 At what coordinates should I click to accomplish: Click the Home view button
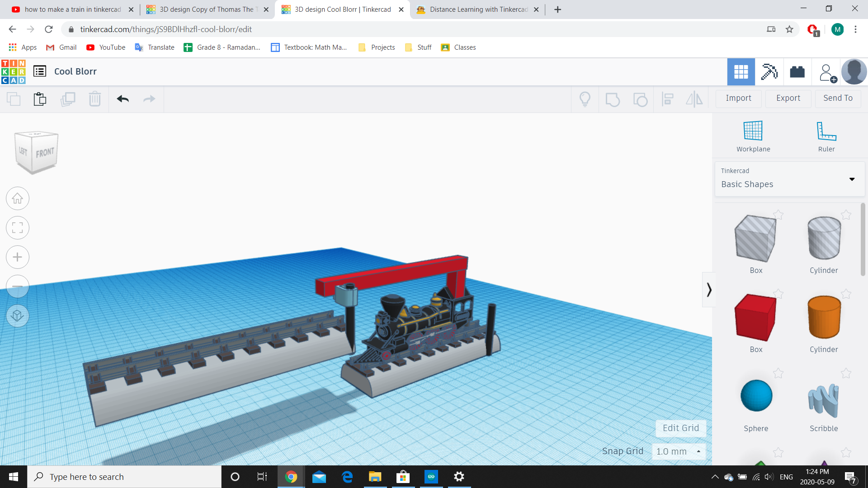pyautogui.click(x=18, y=198)
